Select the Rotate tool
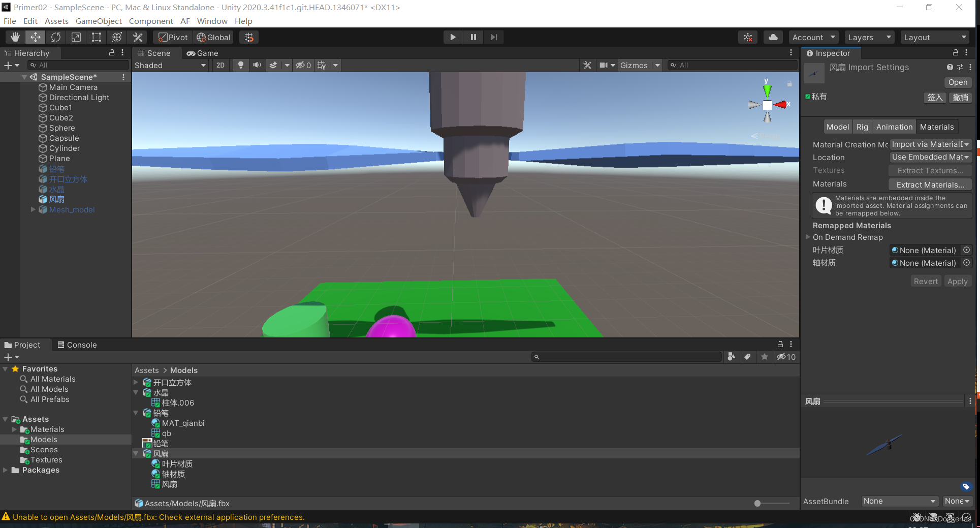This screenshot has height=528, width=980. 56,37
